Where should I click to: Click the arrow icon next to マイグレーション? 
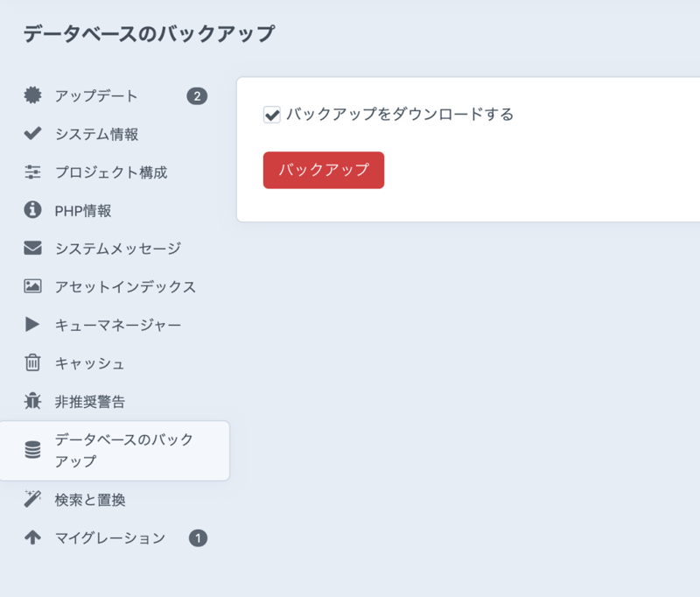click(x=31, y=537)
